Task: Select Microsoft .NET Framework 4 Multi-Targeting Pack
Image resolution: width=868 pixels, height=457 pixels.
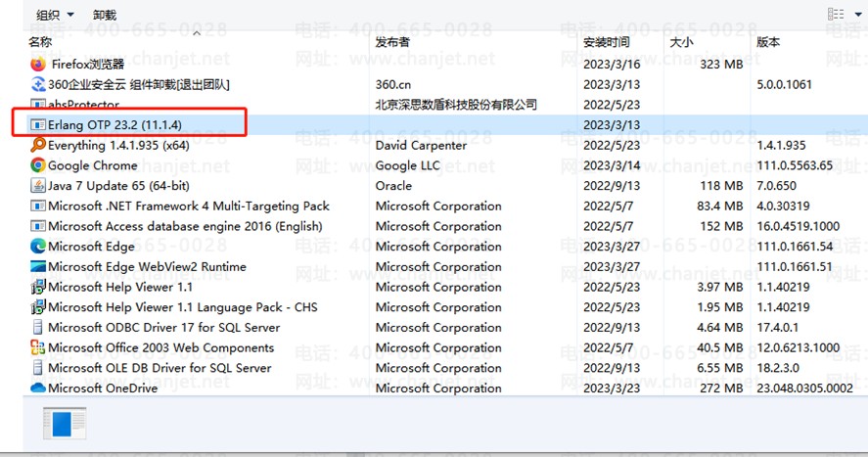Action: click(x=189, y=206)
